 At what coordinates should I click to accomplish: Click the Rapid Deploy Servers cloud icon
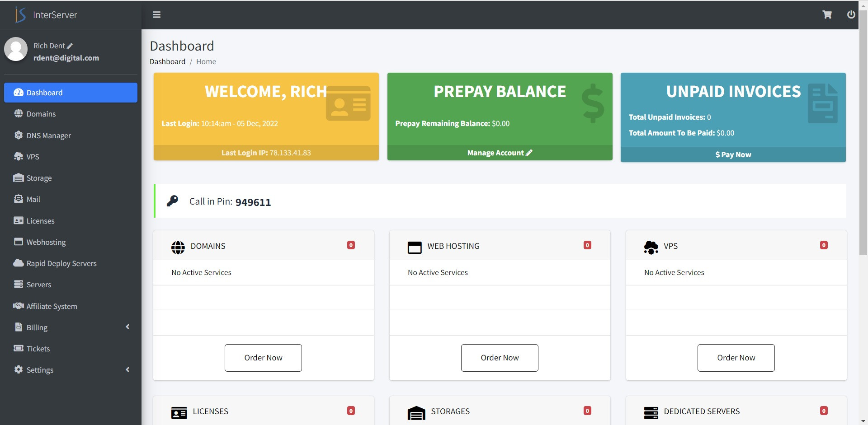coord(19,263)
